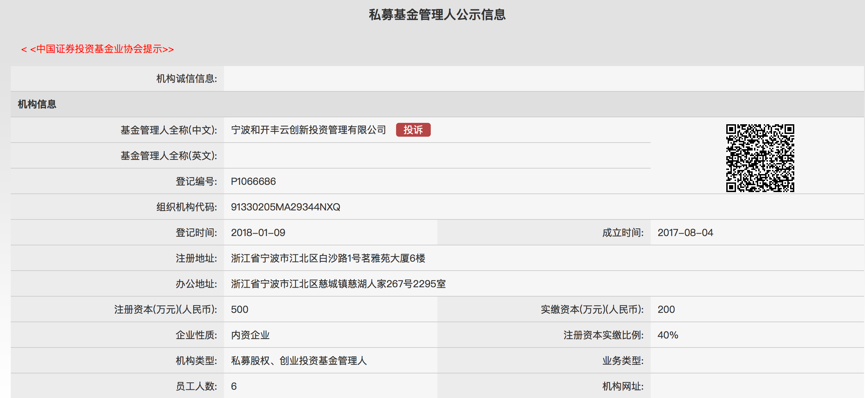
Task: Select the page title 私募基金管理人公示信息
Action: point(437,15)
